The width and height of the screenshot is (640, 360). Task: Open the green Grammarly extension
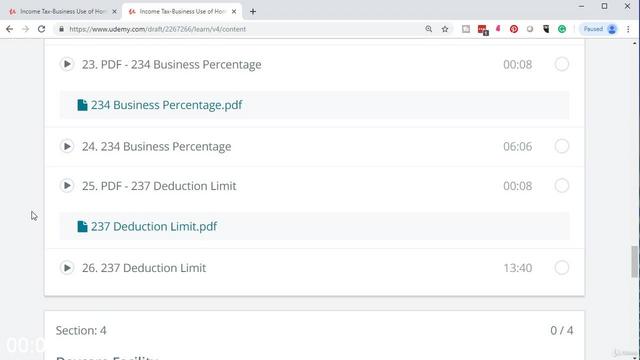click(562, 29)
